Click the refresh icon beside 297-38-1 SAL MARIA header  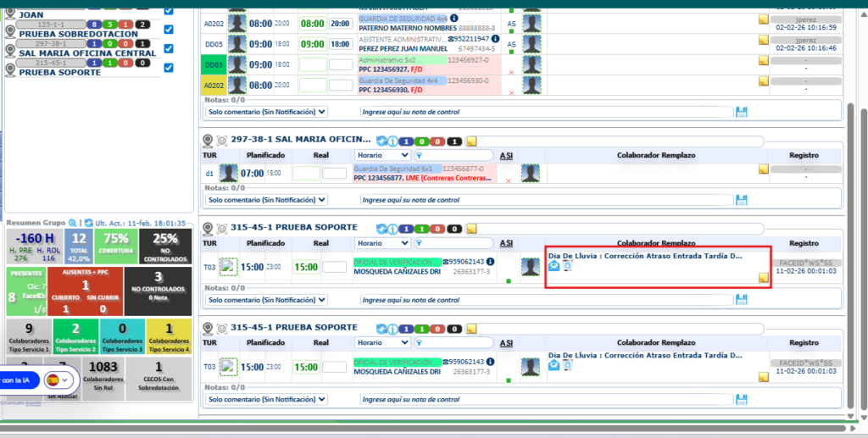pyautogui.click(x=382, y=141)
